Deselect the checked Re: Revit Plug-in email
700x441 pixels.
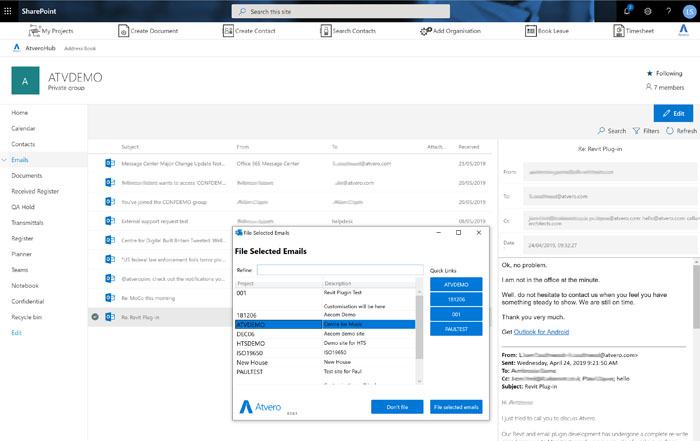(95, 316)
